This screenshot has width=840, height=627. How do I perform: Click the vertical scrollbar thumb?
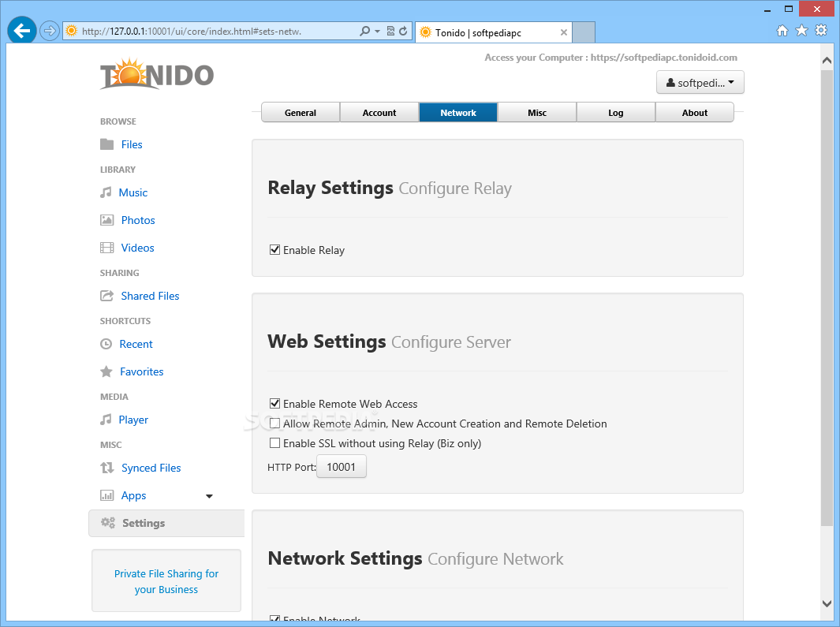point(827,298)
